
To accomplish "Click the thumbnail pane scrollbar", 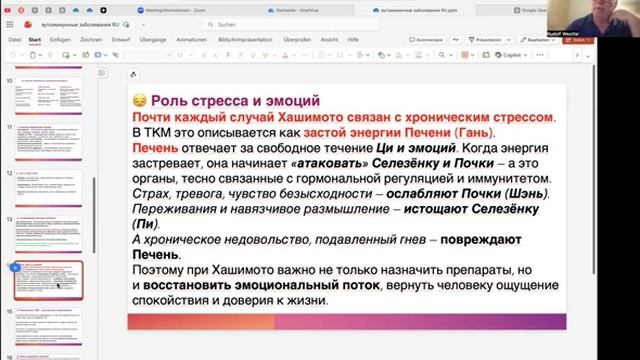I will click(94, 215).
